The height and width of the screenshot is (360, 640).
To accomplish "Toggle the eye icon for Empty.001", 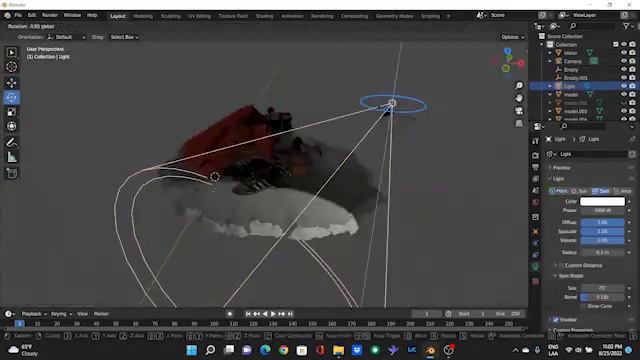I will coord(624,78).
